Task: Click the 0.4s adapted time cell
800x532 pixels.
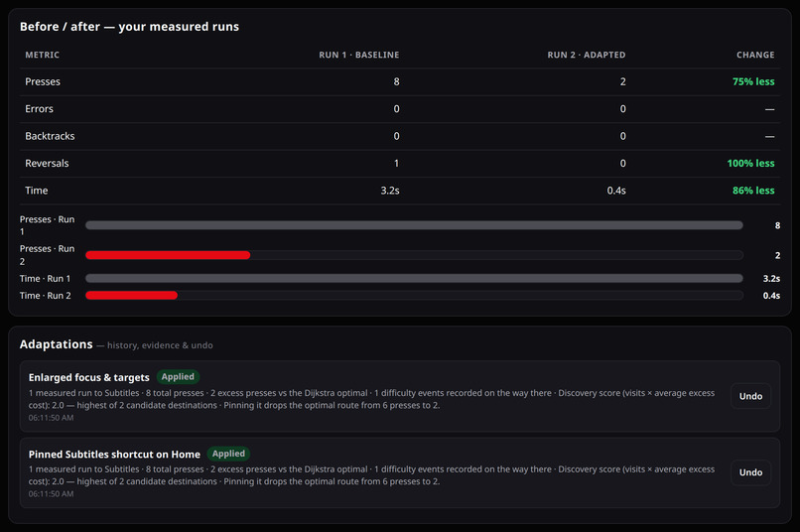Action: pyautogui.click(x=616, y=191)
